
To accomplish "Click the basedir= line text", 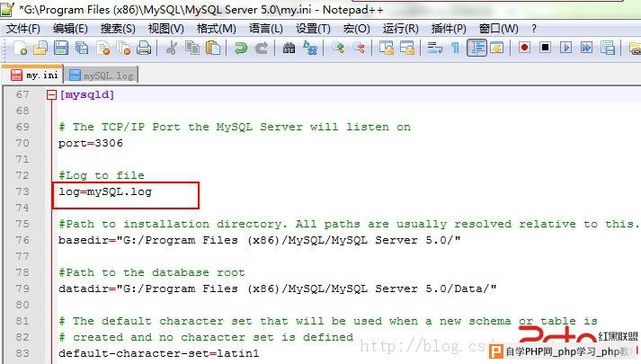I will click(260, 240).
